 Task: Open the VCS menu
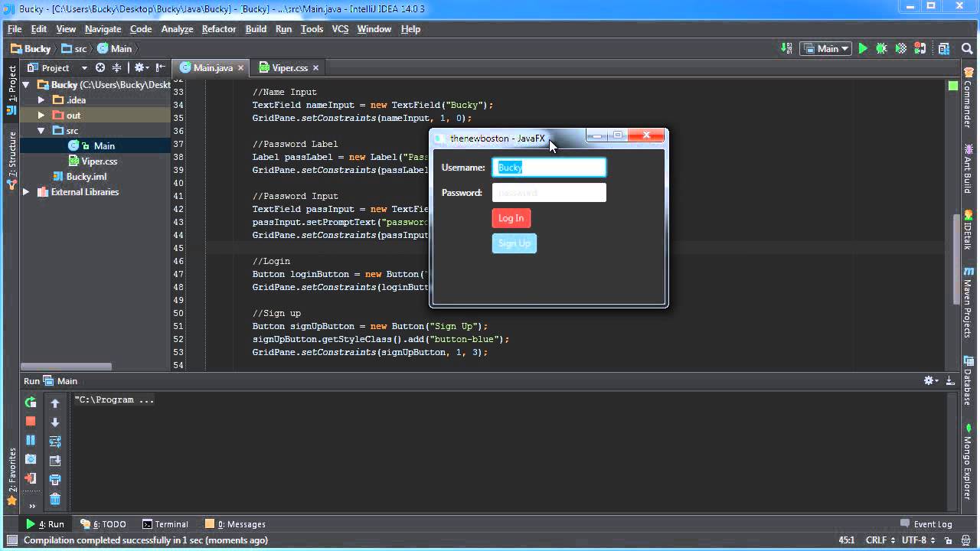[x=340, y=29]
